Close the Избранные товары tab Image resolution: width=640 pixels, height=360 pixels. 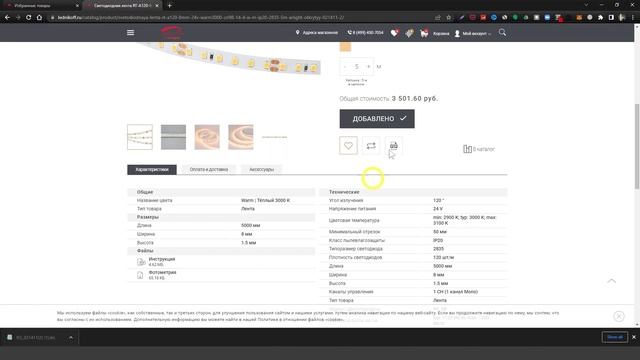77,6
